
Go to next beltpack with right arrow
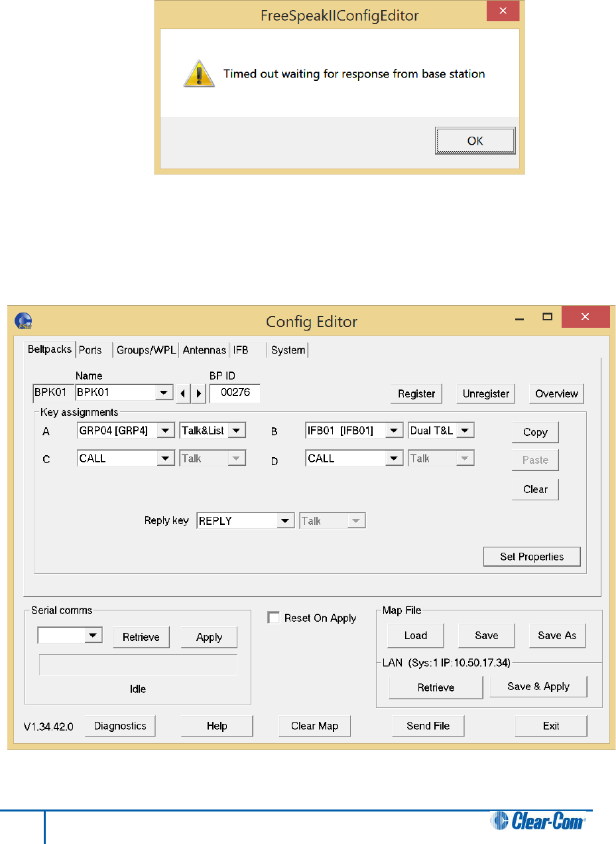[198, 393]
